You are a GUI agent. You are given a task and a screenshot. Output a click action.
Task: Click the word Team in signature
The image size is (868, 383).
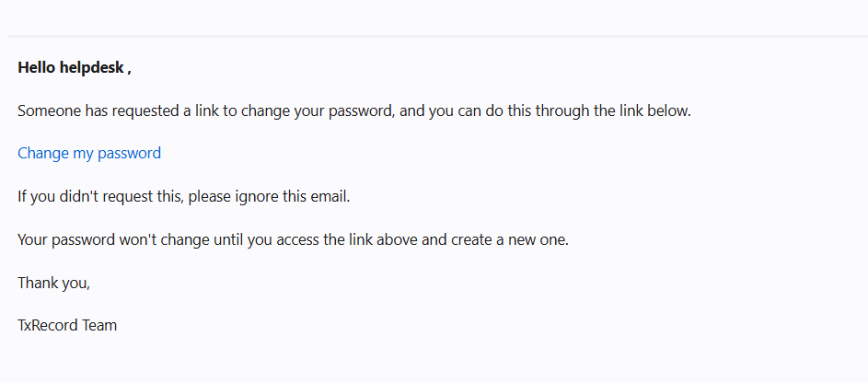99,325
